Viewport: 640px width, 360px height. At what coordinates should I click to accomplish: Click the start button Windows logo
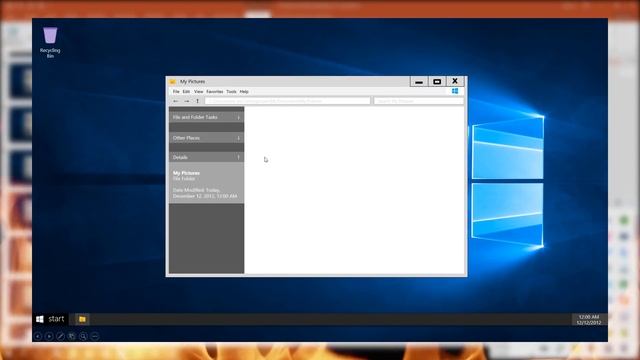coord(40,319)
